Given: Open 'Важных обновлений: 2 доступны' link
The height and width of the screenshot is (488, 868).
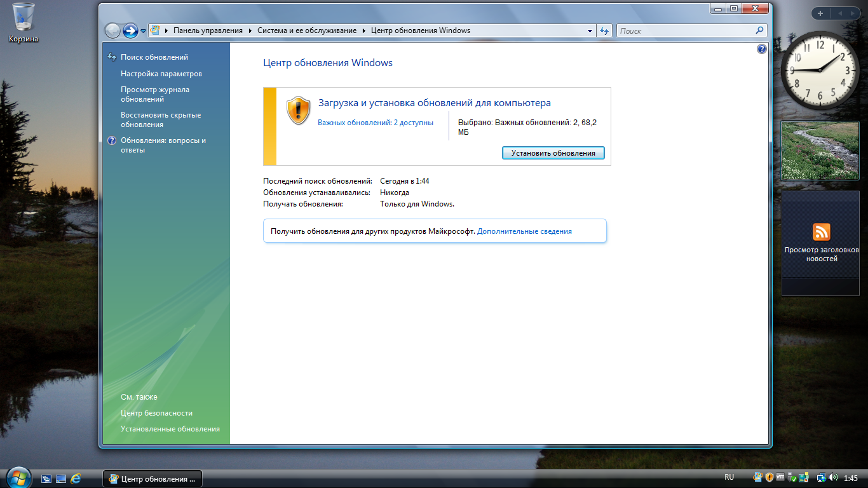Looking at the screenshot, I should 376,123.
